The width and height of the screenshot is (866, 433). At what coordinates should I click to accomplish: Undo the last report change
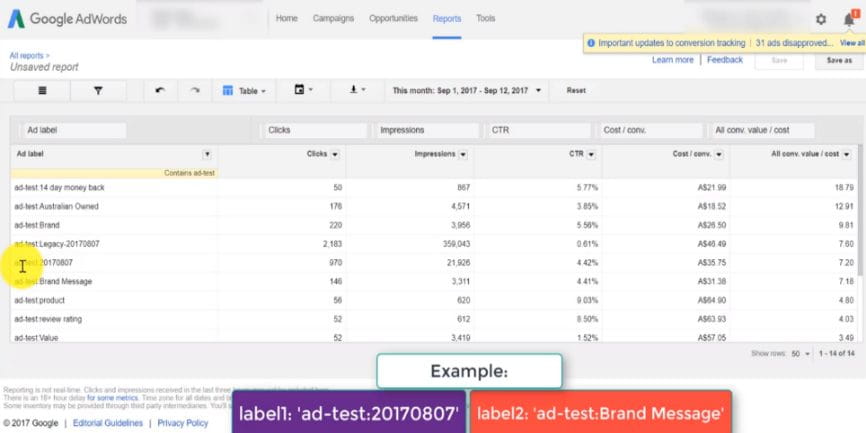[160, 91]
